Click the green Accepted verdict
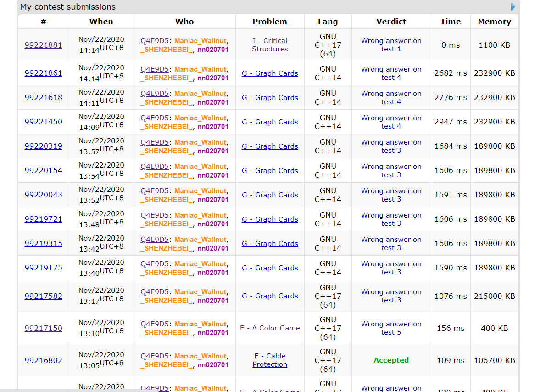546x392 pixels. click(391, 360)
